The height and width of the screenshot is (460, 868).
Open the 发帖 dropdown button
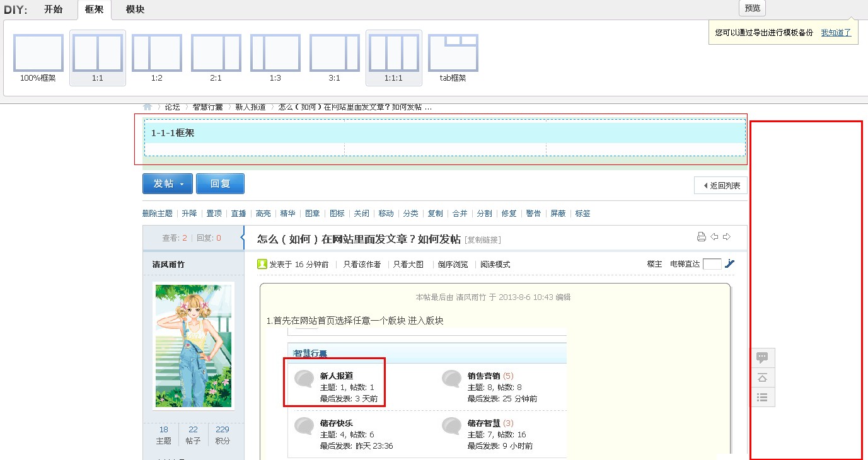pos(168,184)
